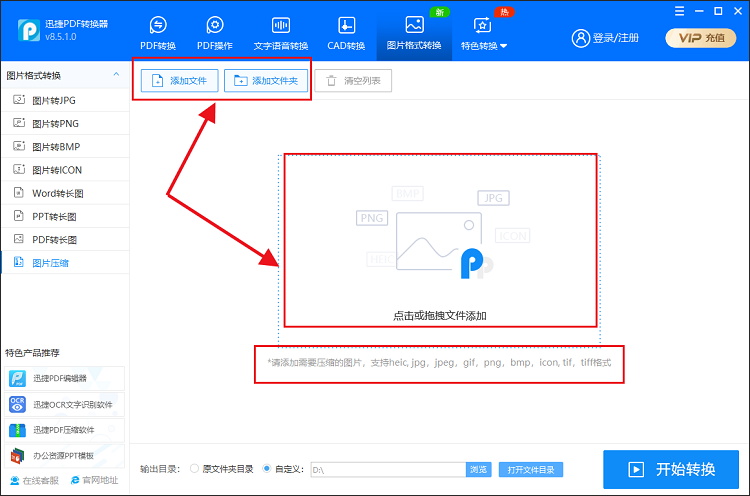Select 图片压缩 in the sidebar
This screenshot has height=496, width=750.
click(66, 263)
